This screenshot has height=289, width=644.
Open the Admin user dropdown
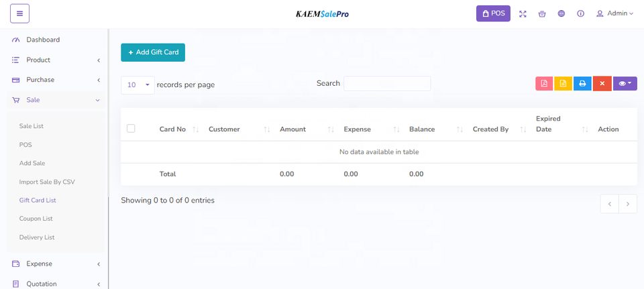[x=614, y=13]
